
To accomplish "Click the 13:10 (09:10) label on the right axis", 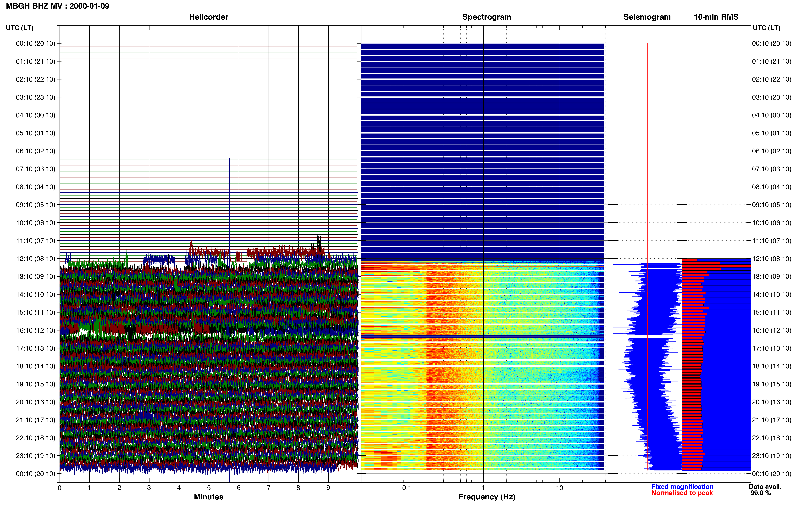I will coord(772,277).
